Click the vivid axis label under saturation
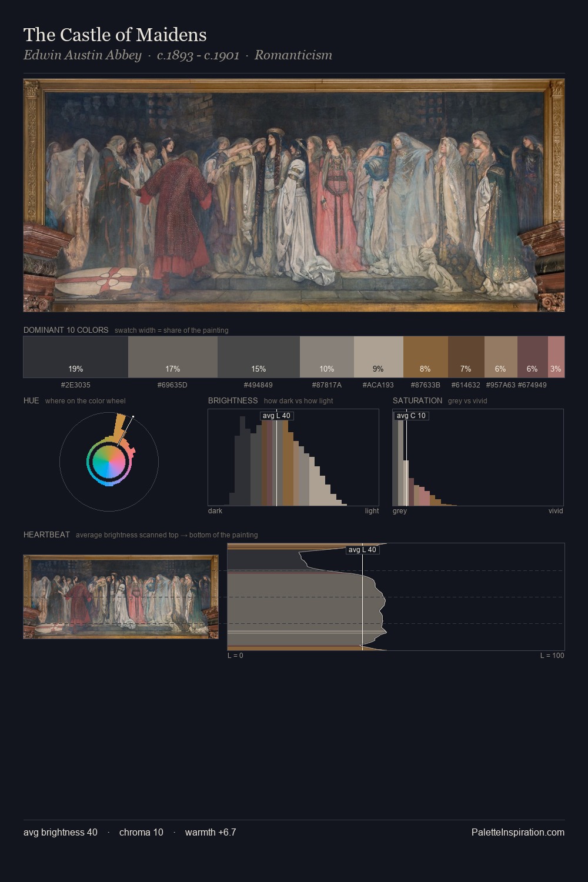The height and width of the screenshot is (882, 588). click(556, 511)
